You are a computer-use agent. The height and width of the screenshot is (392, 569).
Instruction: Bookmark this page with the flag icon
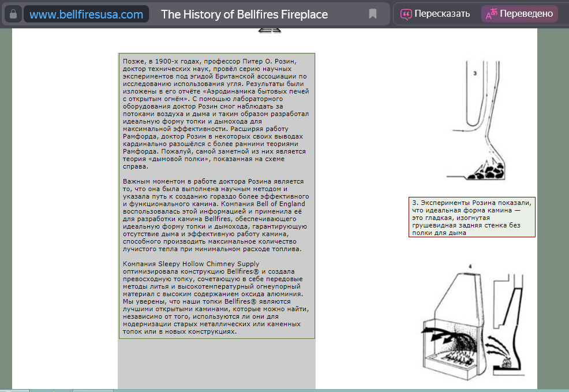[373, 14]
